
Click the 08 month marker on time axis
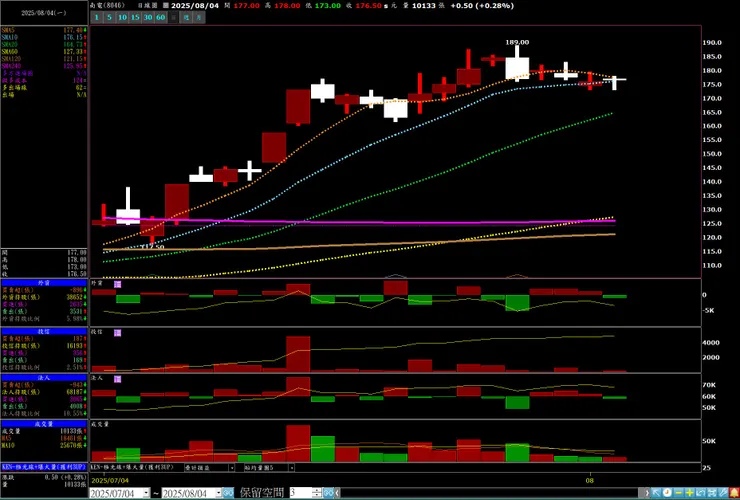(589, 480)
